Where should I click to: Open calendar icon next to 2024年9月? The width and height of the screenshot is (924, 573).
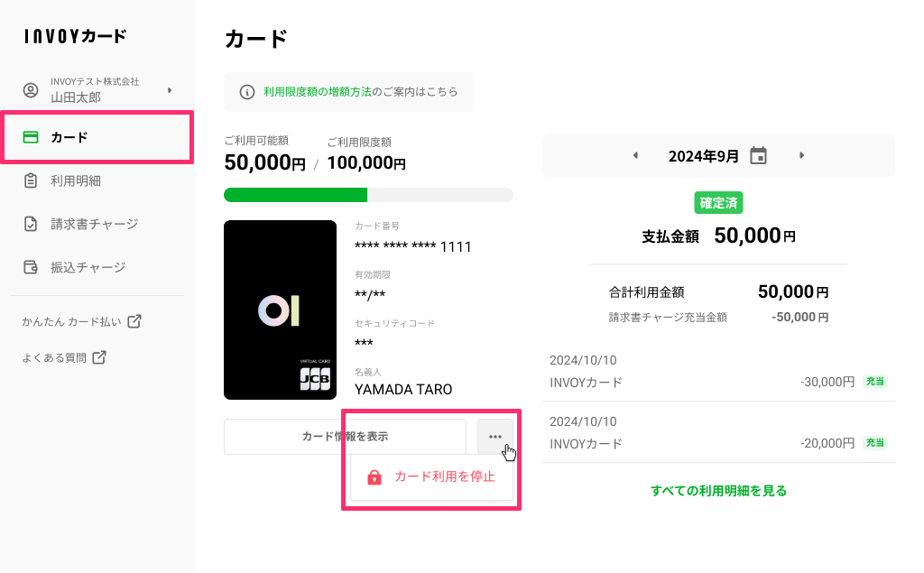pyautogui.click(x=758, y=155)
